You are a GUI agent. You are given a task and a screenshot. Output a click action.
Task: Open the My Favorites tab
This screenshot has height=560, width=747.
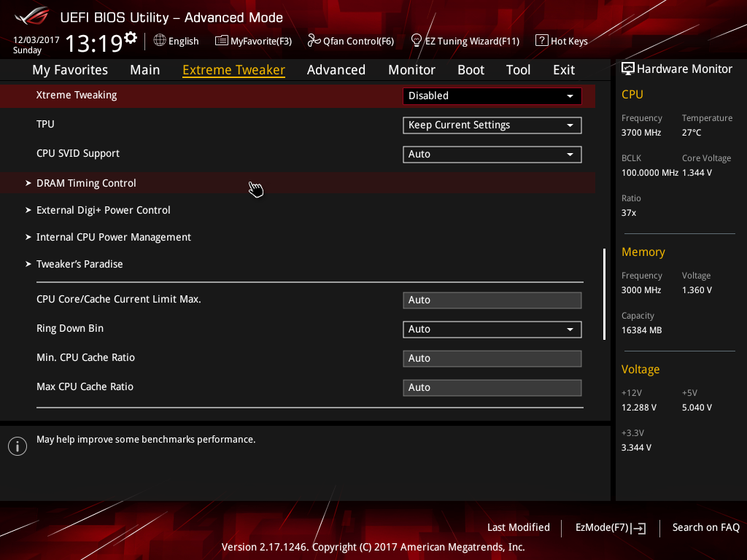[x=70, y=70]
